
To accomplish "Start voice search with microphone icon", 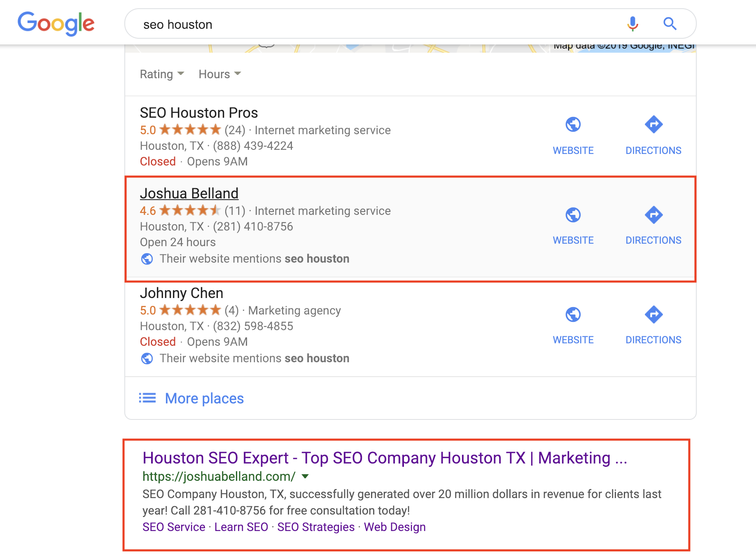I will pos(632,24).
